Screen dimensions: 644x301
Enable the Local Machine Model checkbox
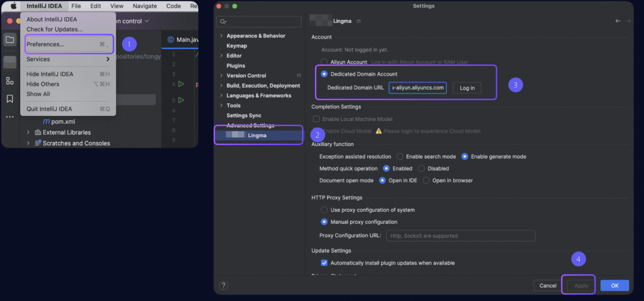[316, 119]
